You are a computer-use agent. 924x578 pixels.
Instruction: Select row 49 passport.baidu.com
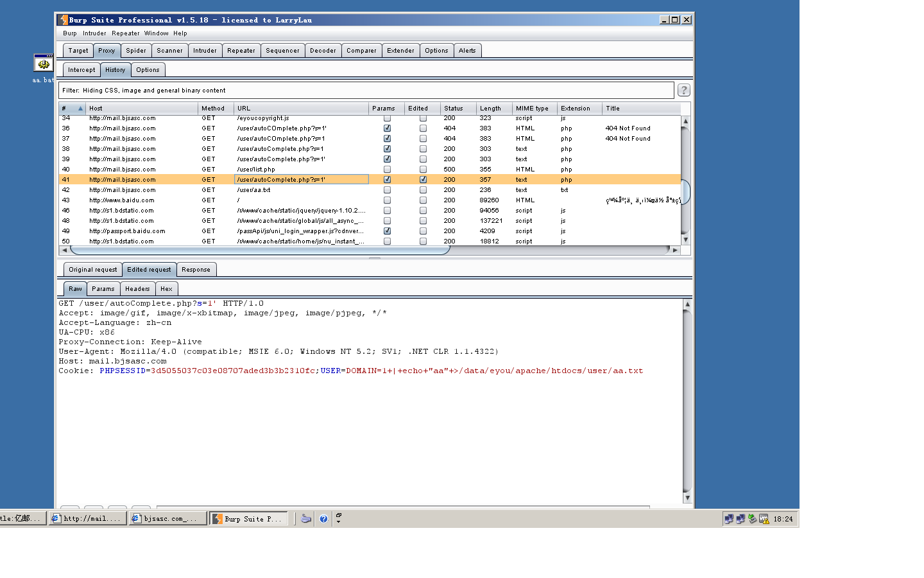click(370, 231)
